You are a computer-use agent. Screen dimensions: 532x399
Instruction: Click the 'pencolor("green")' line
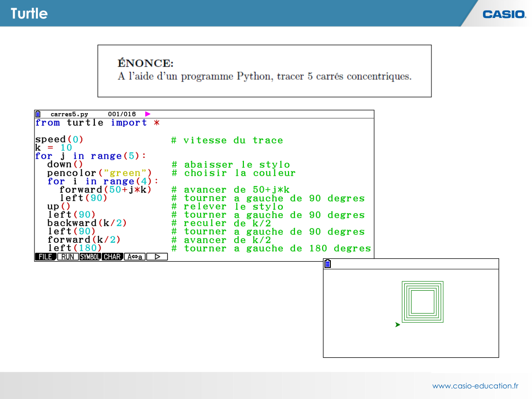coord(100,173)
